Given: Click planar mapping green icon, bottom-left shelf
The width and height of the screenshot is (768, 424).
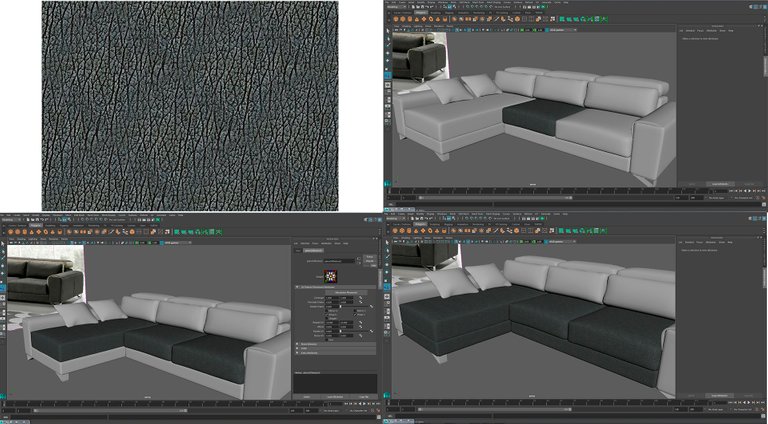Looking at the screenshot, I should coord(176,232).
